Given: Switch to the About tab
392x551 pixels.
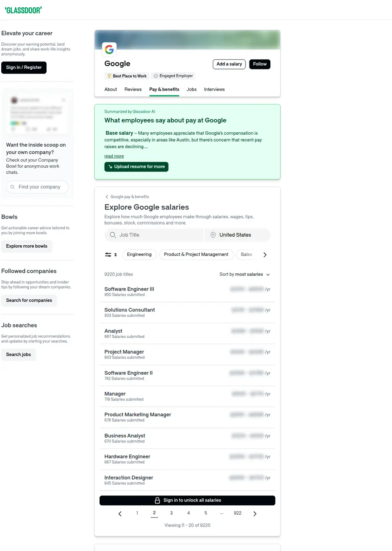Looking at the screenshot, I should point(111,89).
